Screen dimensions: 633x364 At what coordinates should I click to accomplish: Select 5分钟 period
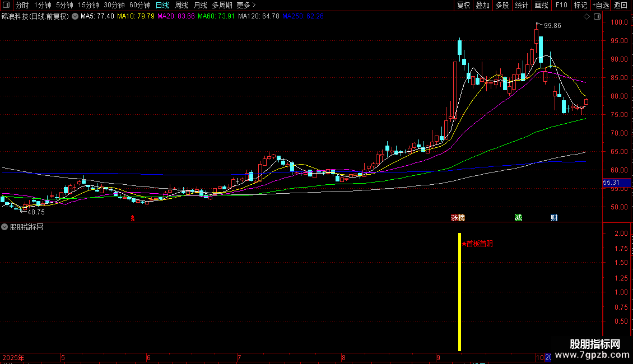(x=64, y=5)
